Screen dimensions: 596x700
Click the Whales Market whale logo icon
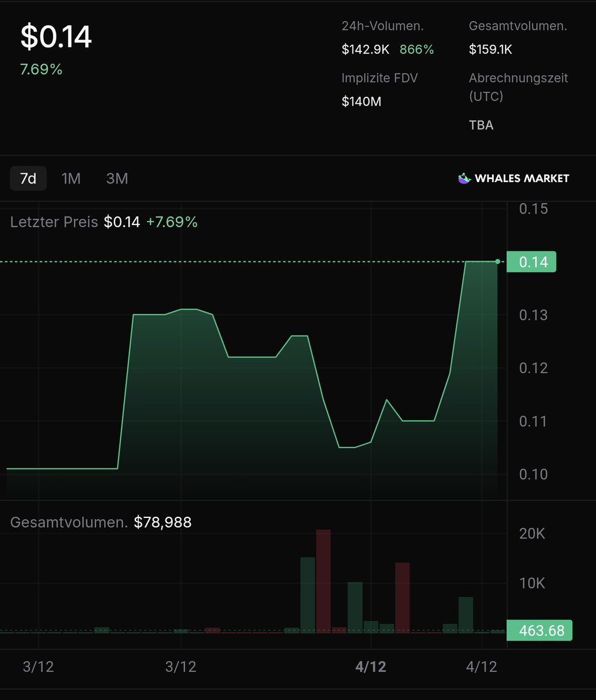(x=464, y=178)
